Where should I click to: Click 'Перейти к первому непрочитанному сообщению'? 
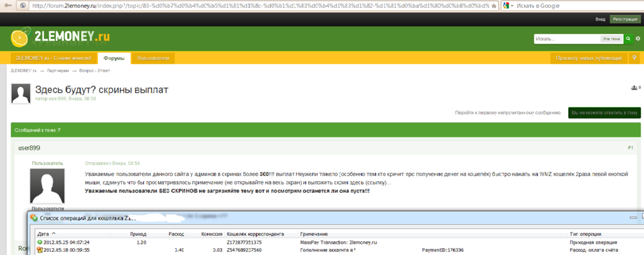click(507, 112)
